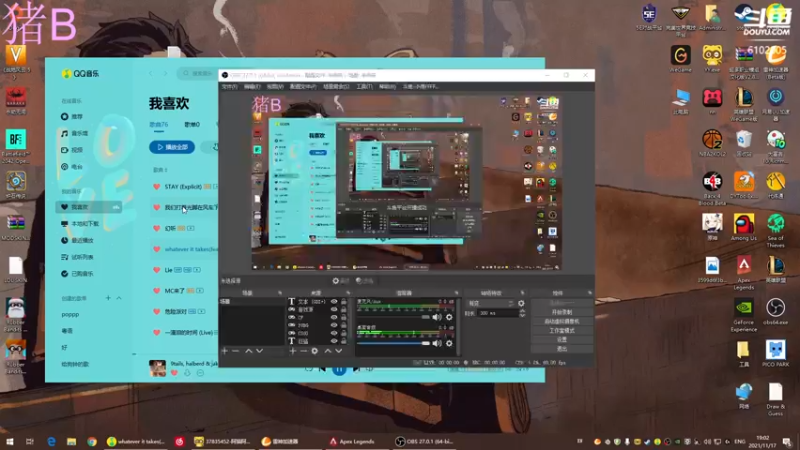This screenshot has width=800, height=450.
Task: Open 音乐馆 in QQ Music sidebar
Action: pos(74,133)
